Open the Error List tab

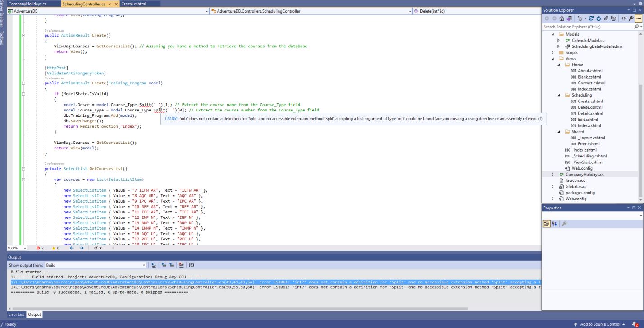(x=16, y=314)
